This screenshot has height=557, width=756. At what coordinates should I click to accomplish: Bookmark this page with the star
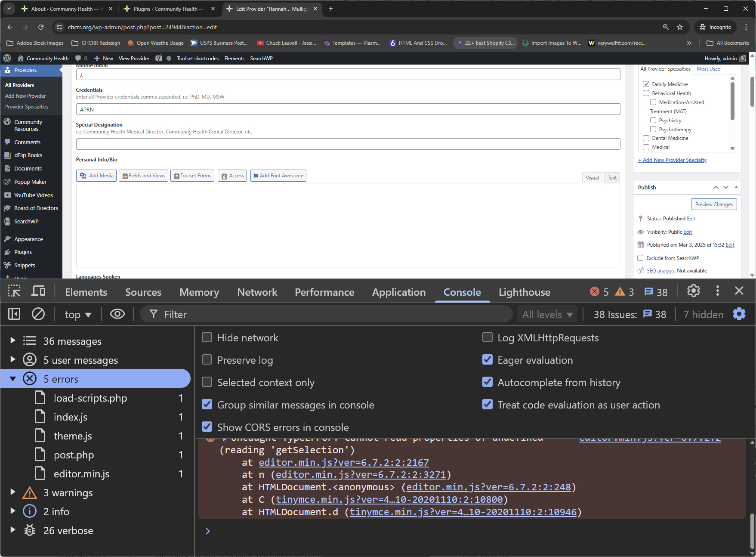tap(680, 27)
